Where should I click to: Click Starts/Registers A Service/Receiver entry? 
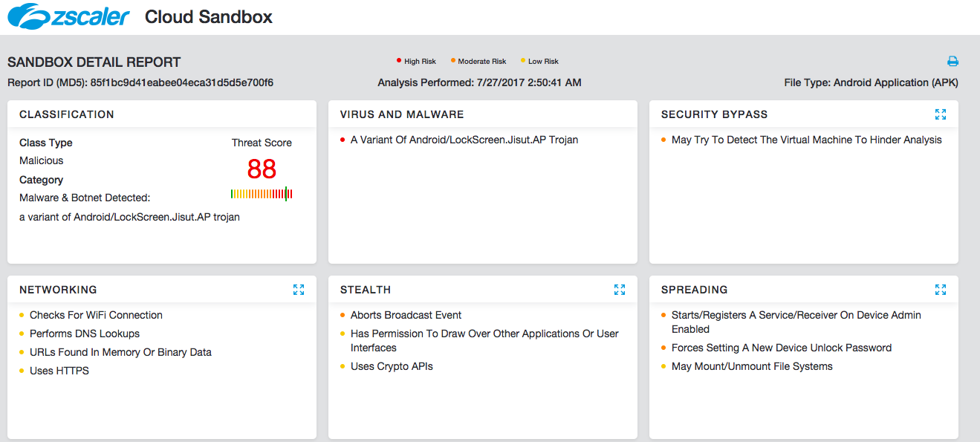coord(796,322)
